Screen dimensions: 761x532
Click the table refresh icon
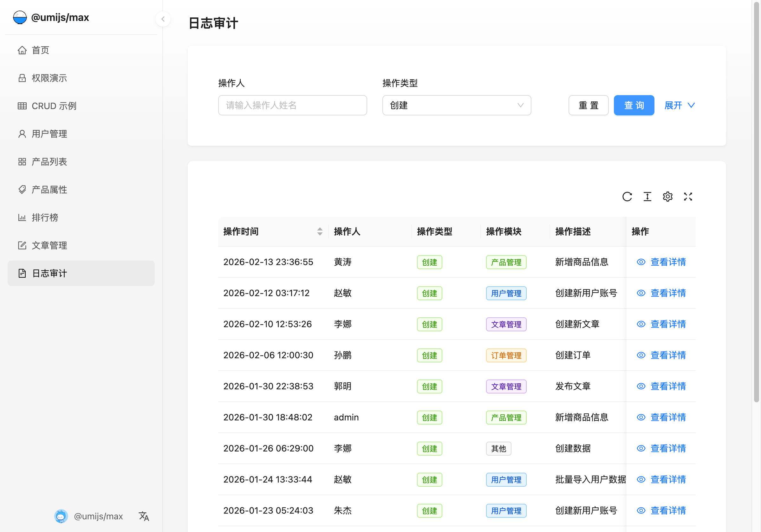click(x=627, y=197)
